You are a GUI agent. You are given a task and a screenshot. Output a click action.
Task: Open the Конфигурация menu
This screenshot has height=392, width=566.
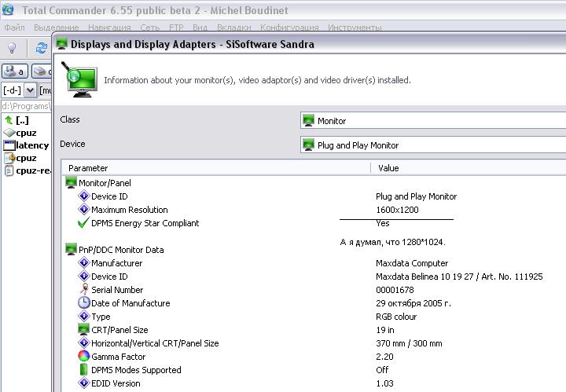(x=289, y=27)
